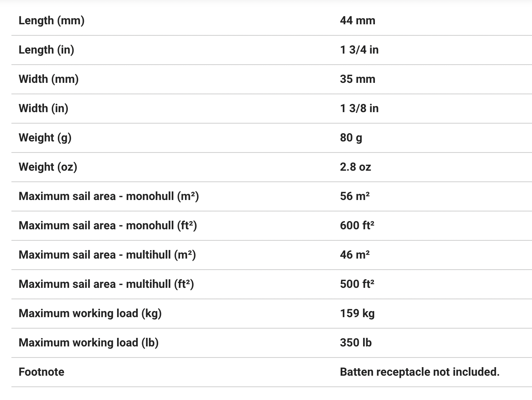Click the 44 mm value
The image size is (532, 400).
(x=357, y=20)
